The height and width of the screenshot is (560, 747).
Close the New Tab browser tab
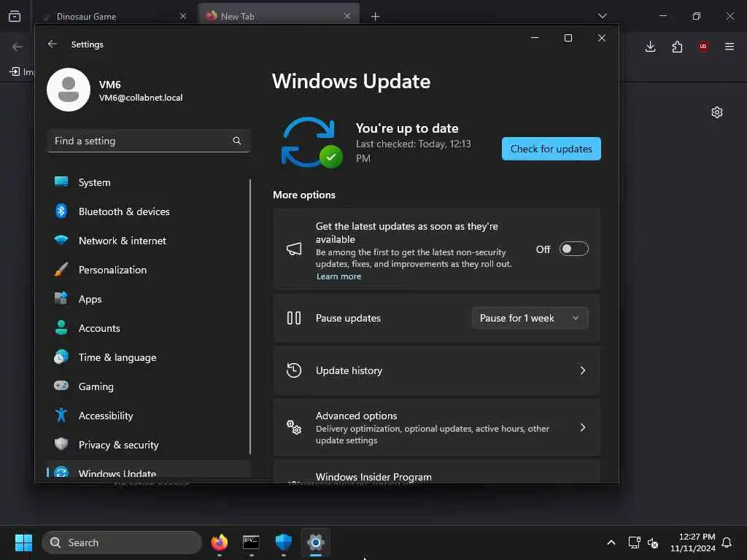[x=347, y=16]
